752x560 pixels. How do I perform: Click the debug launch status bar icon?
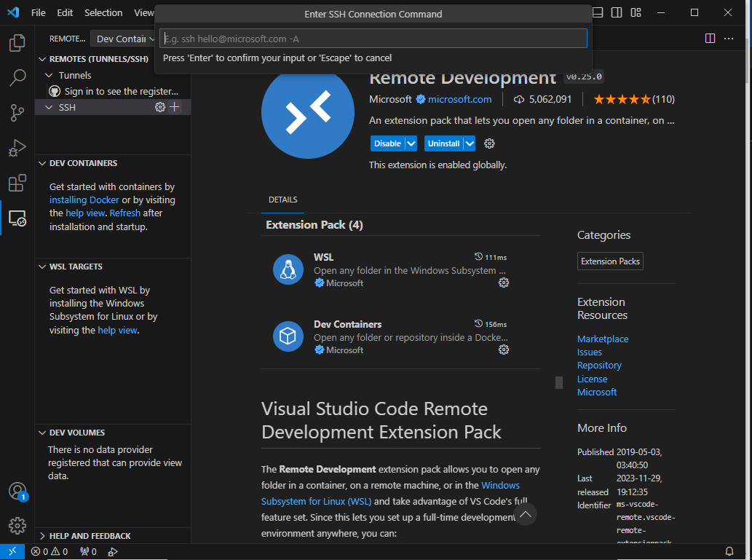[113, 551]
